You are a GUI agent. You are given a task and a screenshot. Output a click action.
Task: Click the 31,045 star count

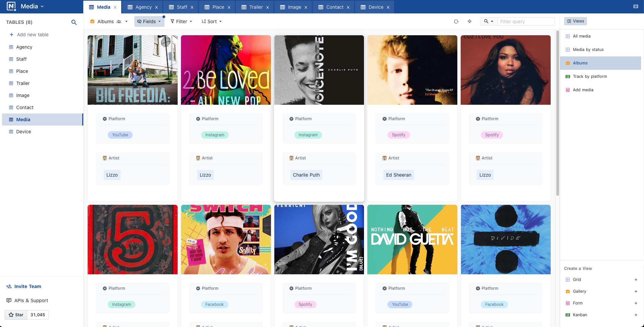tap(38, 315)
